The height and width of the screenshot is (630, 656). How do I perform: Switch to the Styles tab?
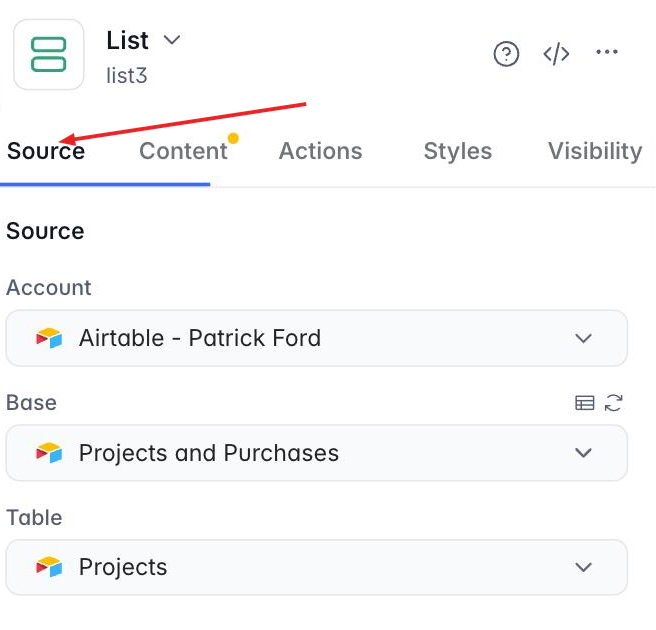tap(458, 151)
